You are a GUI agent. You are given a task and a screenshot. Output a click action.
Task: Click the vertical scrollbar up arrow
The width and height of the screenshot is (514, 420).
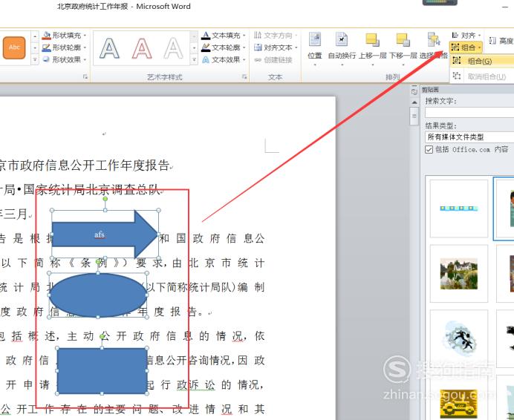(414, 102)
